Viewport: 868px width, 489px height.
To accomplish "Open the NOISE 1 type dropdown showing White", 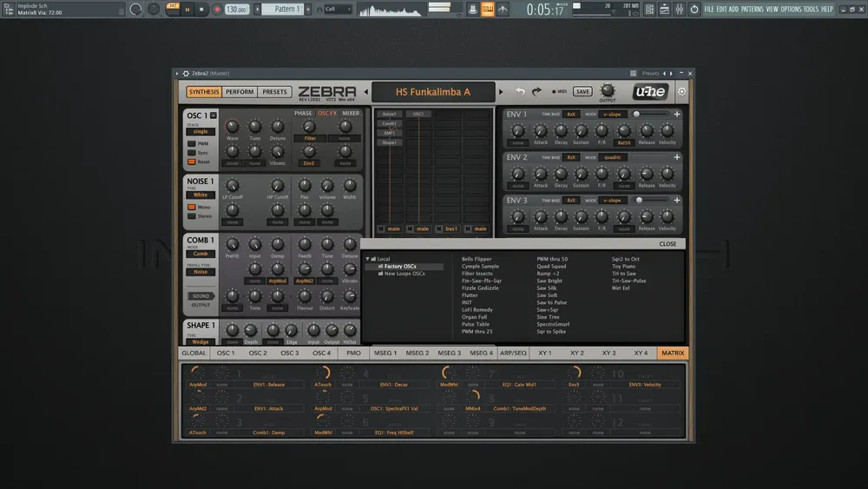I will click(201, 195).
